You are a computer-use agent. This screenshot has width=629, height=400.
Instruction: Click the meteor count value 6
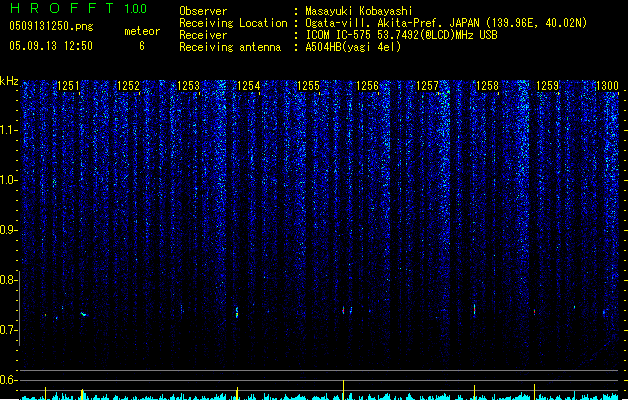(142, 46)
